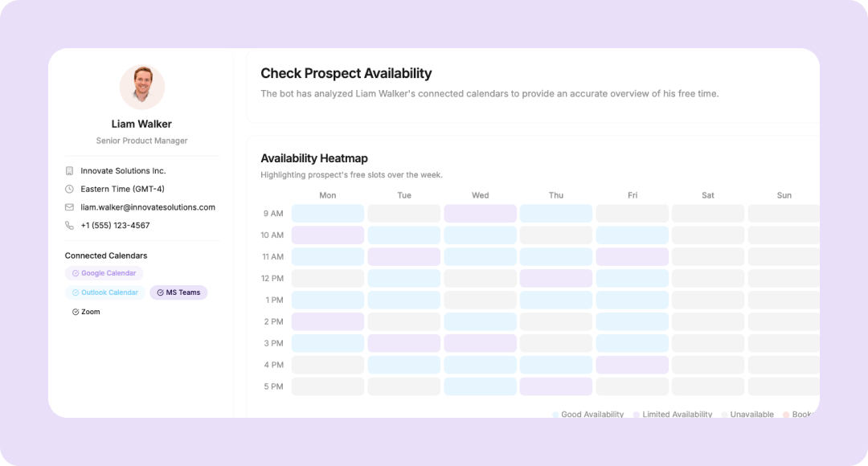Click the blue Good Availability legend dot

555,415
